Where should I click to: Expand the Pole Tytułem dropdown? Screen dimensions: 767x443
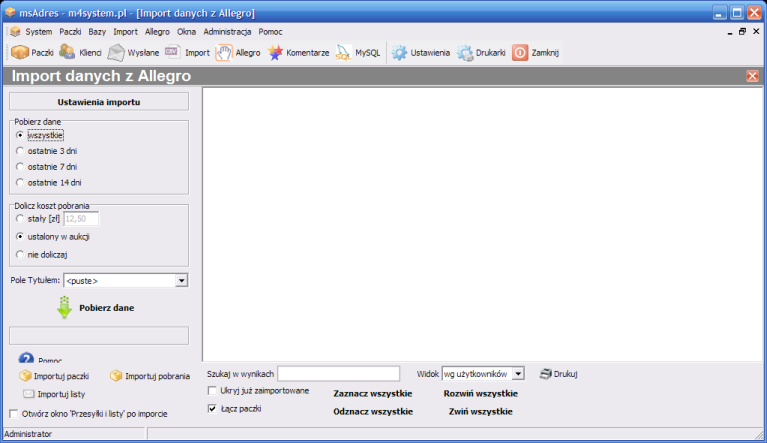tap(181, 281)
